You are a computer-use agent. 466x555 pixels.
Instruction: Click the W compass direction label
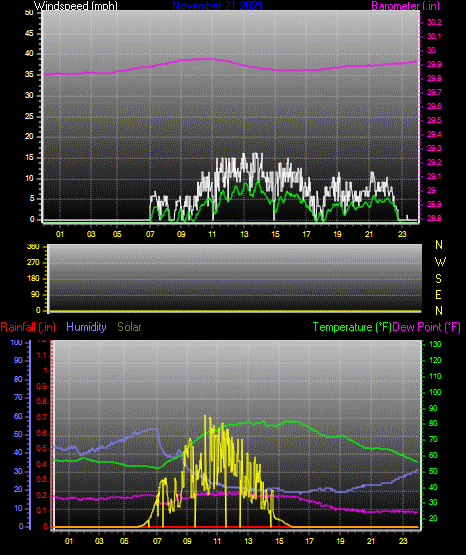pyautogui.click(x=440, y=262)
